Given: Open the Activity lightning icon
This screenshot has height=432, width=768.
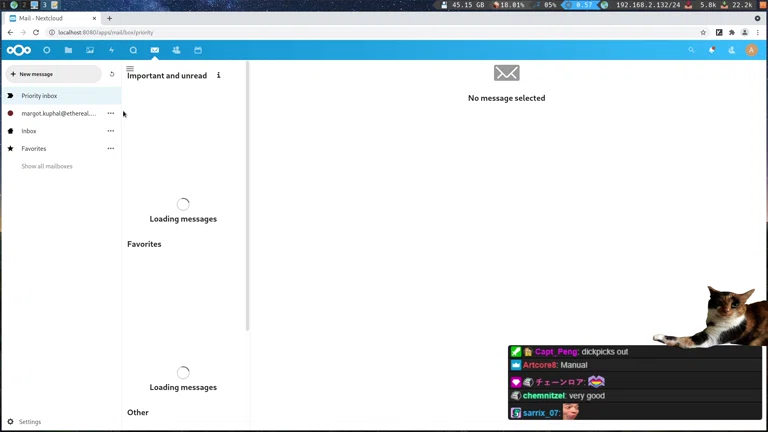Looking at the screenshot, I should coord(111,50).
